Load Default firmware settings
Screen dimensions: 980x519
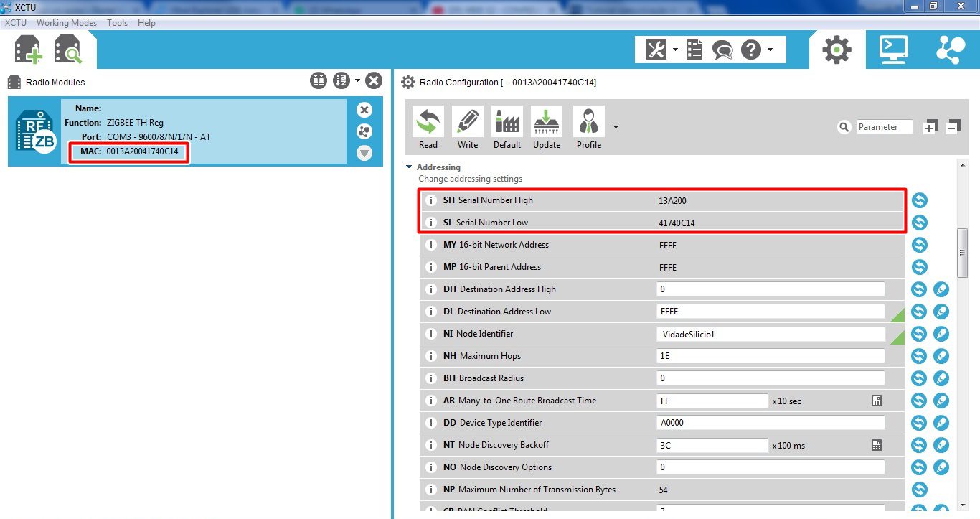coord(507,128)
